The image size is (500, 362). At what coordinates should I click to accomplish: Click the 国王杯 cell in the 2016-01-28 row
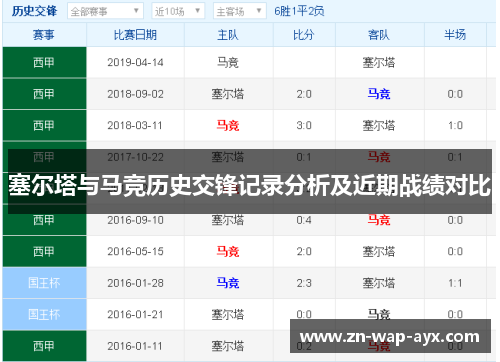[44, 283]
